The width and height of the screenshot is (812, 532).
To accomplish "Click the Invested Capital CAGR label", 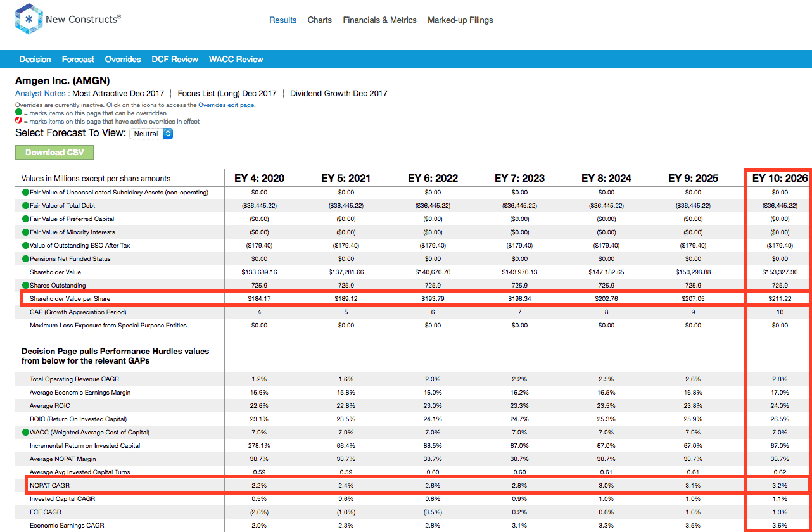I will [x=61, y=498].
